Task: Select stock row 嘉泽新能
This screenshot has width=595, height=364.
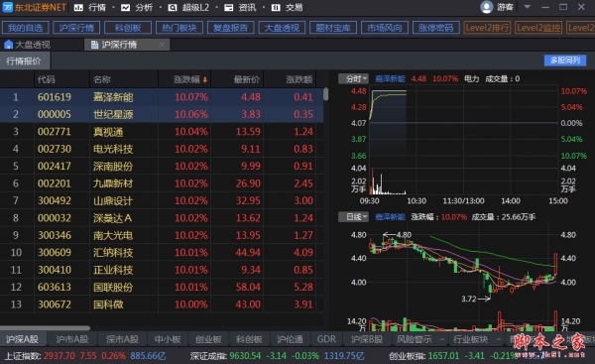Action: pos(162,97)
